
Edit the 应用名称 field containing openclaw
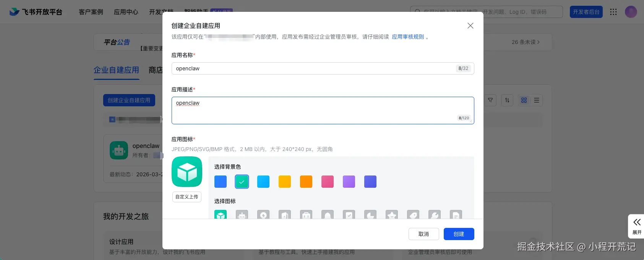click(323, 68)
